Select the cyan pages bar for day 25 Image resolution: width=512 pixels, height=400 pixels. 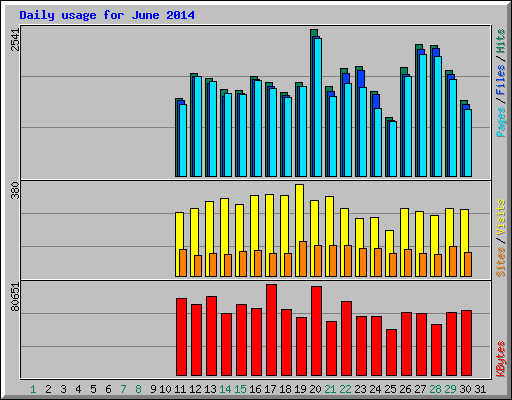pos(393,149)
